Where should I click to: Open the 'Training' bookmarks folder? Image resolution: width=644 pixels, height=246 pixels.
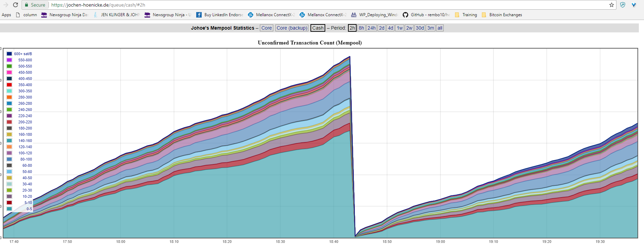point(466,15)
